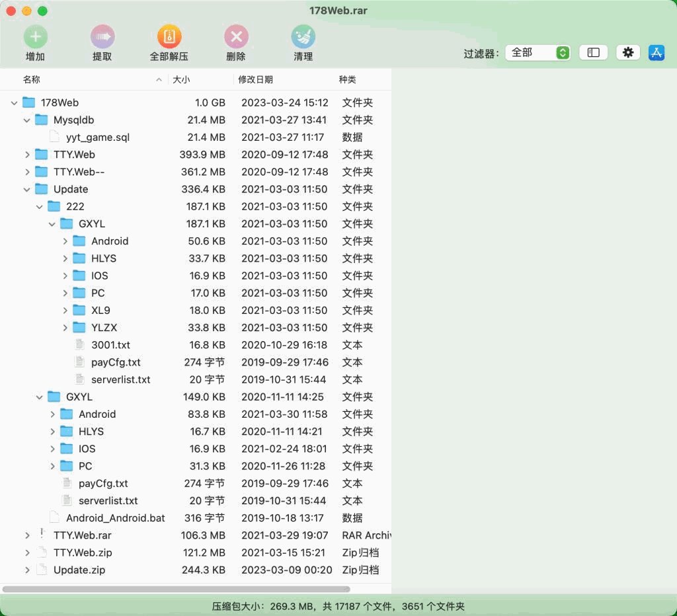Open the App Store icon button

pos(657,52)
